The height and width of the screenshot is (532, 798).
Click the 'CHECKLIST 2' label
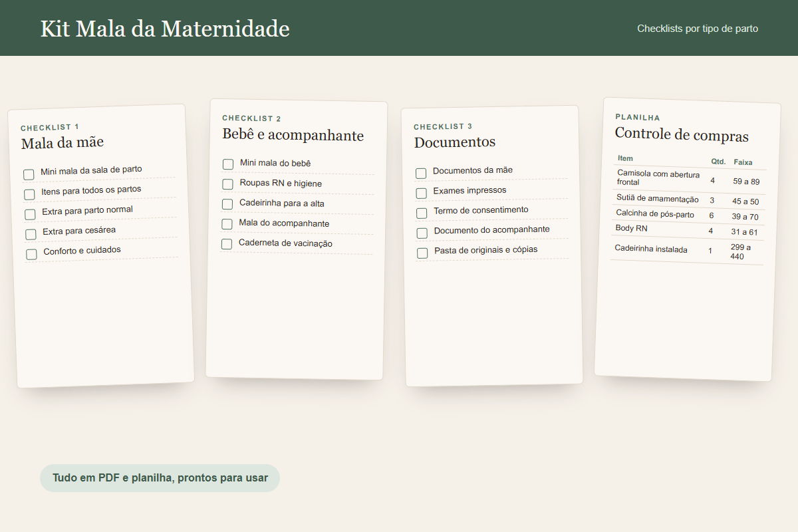point(251,118)
